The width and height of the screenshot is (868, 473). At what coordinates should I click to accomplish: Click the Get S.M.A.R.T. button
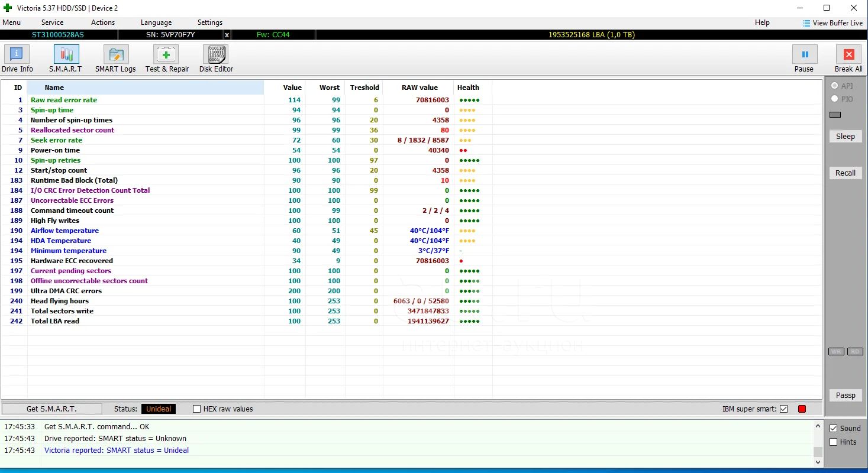click(51, 409)
